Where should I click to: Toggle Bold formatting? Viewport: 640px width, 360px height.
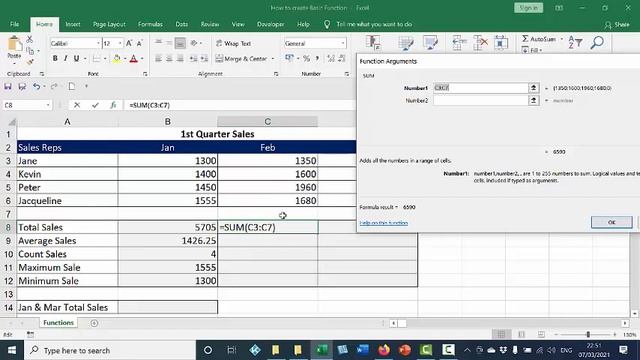point(55,59)
